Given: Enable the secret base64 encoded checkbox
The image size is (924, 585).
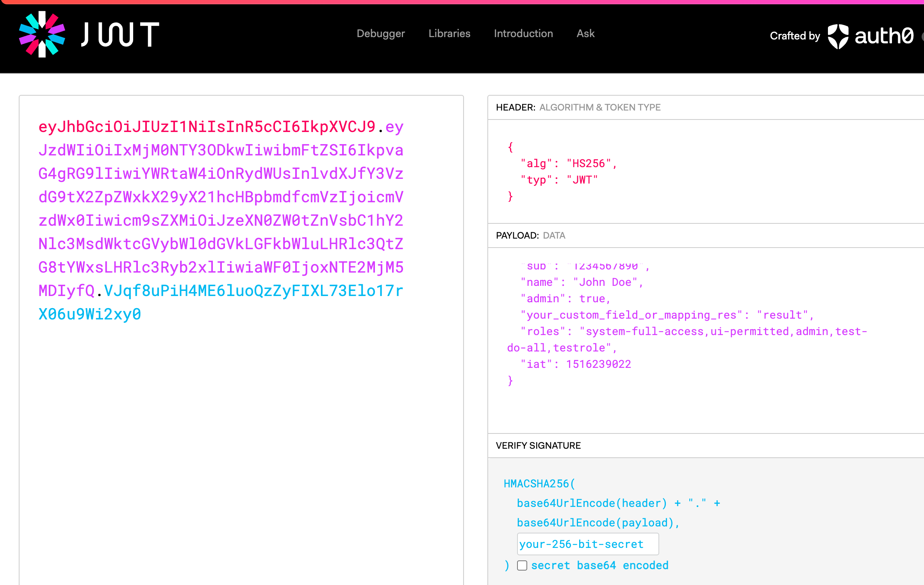Looking at the screenshot, I should click(522, 565).
